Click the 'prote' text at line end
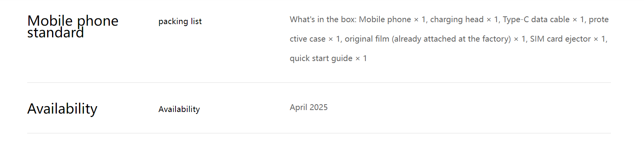The height and width of the screenshot is (147, 644). [598, 19]
